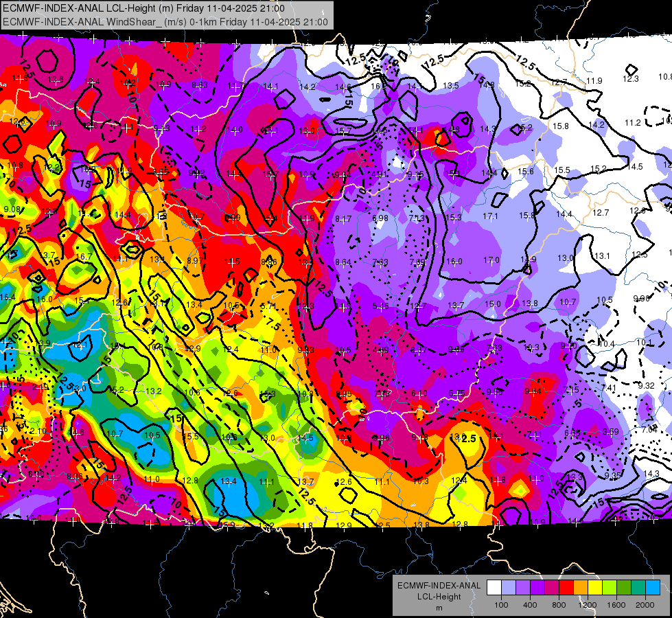Click the '800' legend scale label
The width and height of the screenshot is (672, 618).
[559, 605]
